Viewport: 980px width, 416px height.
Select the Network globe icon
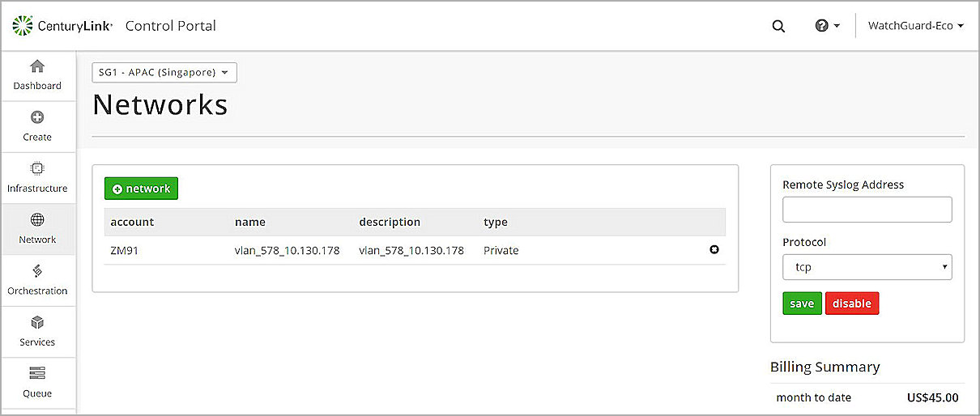point(37,220)
